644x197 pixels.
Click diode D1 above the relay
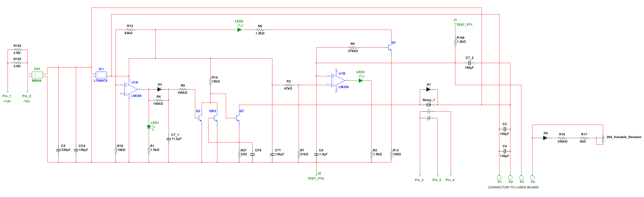(x=428, y=89)
